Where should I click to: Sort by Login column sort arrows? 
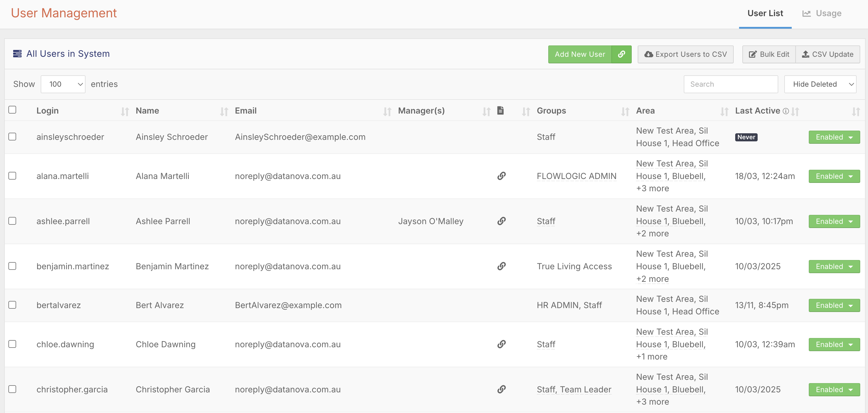tap(125, 111)
